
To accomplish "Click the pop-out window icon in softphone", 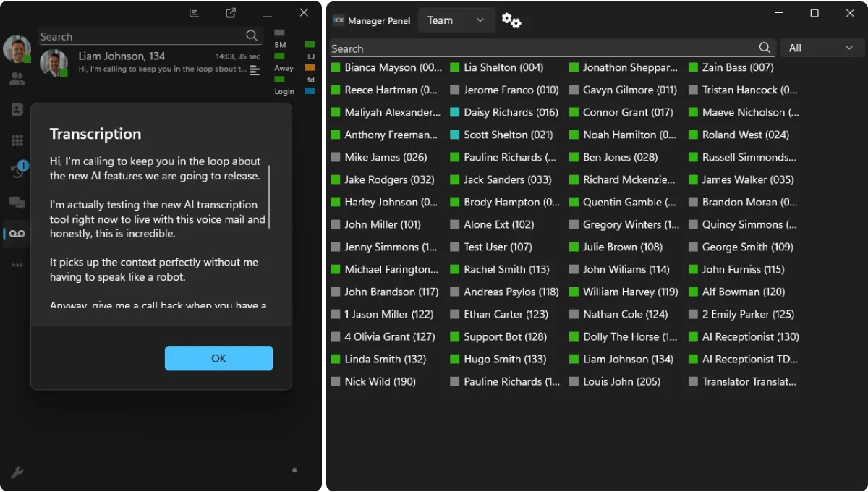I will [x=231, y=12].
